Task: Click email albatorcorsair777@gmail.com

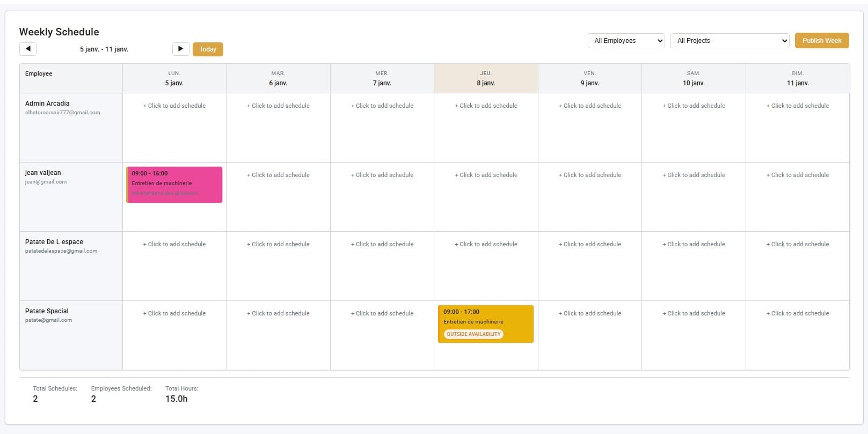Action: click(x=62, y=113)
